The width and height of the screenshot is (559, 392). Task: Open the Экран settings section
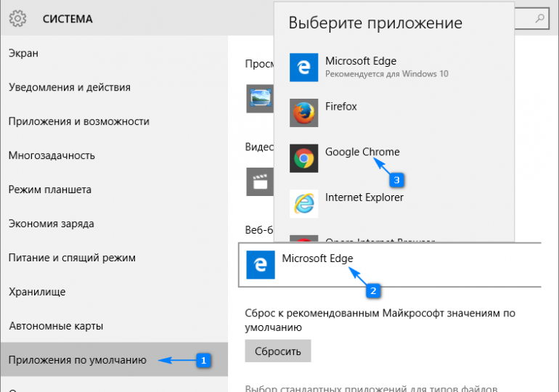pyautogui.click(x=24, y=53)
